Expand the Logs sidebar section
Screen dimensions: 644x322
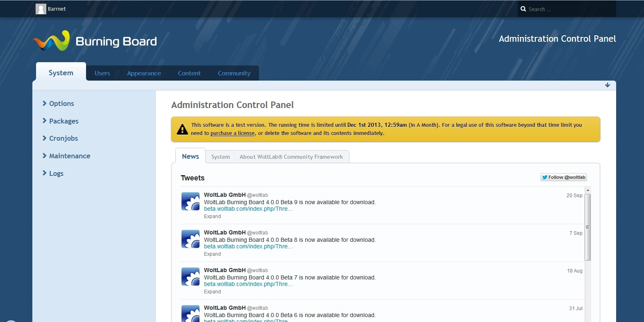(53, 173)
